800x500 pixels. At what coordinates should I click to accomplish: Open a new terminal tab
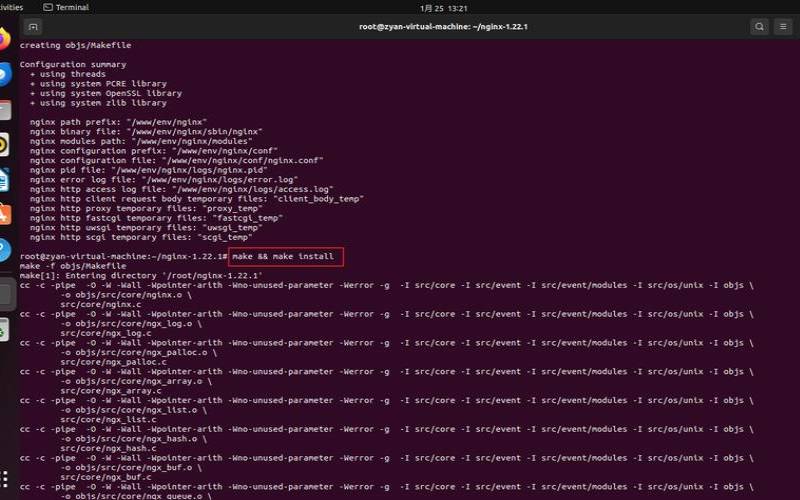pos(33,27)
